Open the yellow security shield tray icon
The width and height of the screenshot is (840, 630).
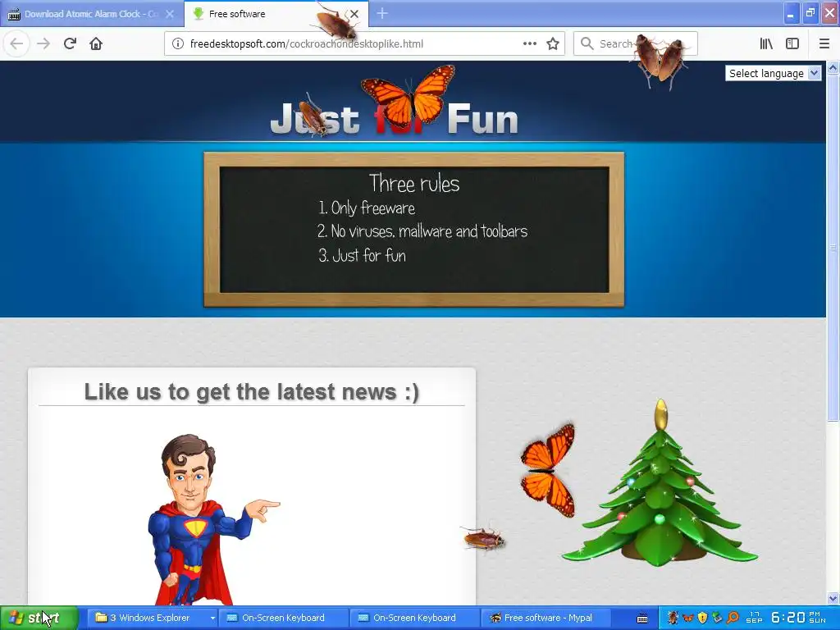pos(703,618)
